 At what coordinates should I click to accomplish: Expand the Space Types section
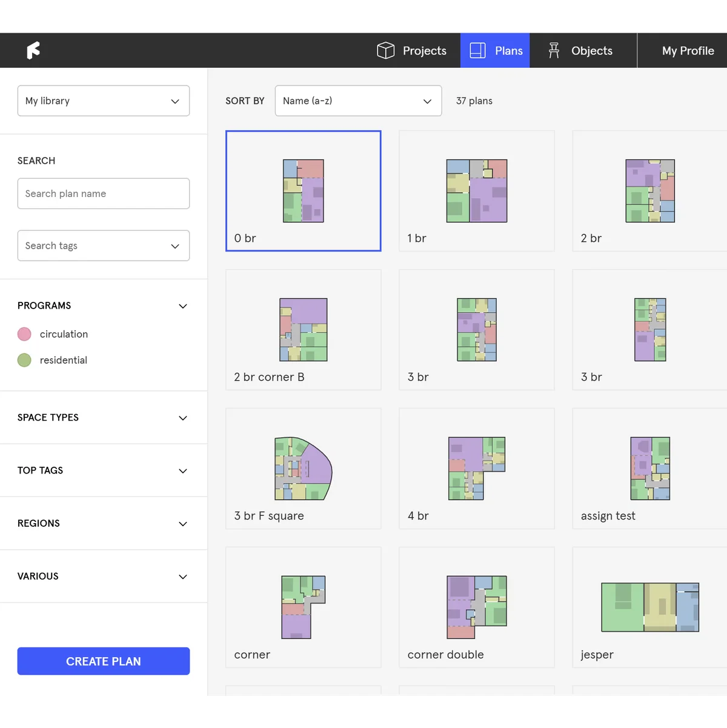click(x=103, y=418)
